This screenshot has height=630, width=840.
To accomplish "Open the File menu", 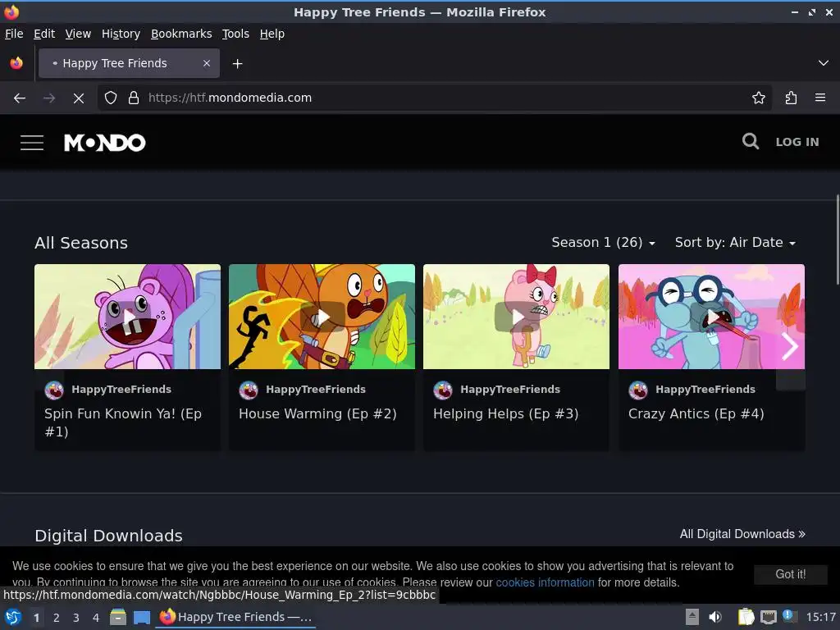I will [14, 34].
